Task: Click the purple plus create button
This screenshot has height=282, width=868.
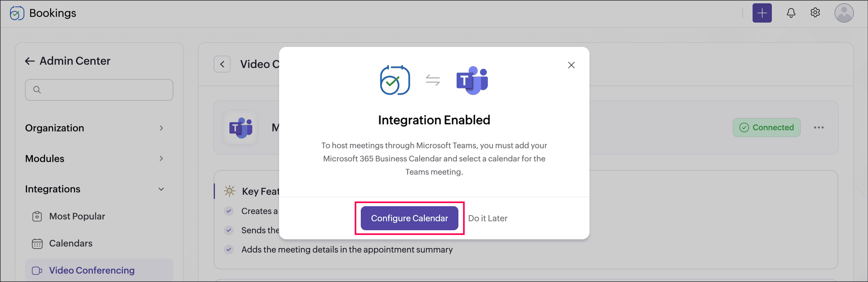Action: pos(762,13)
